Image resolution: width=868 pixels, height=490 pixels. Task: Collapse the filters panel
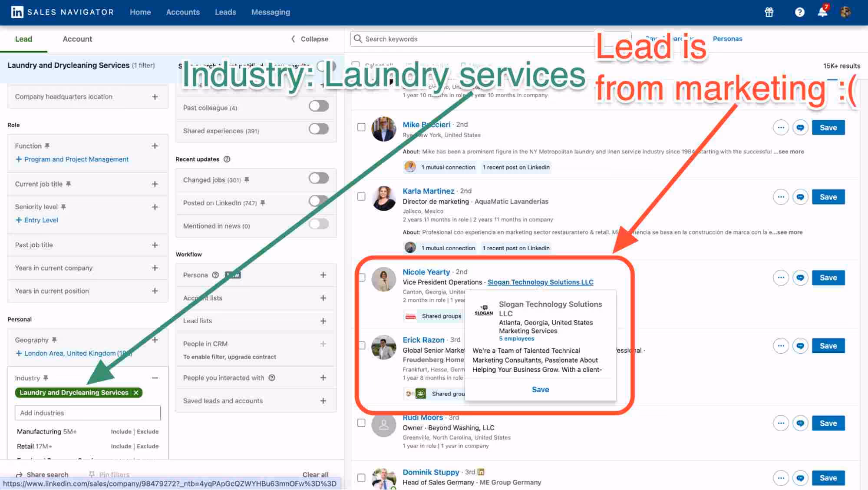click(309, 39)
